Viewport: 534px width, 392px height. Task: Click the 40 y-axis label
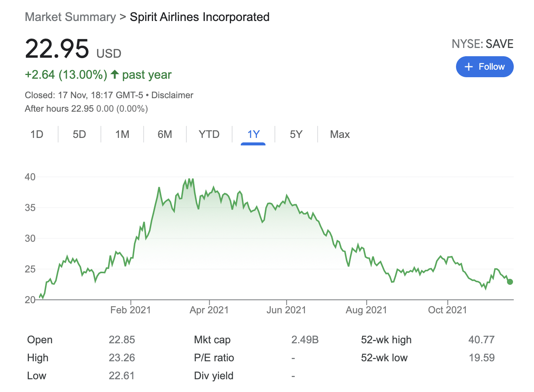[30, 177]
